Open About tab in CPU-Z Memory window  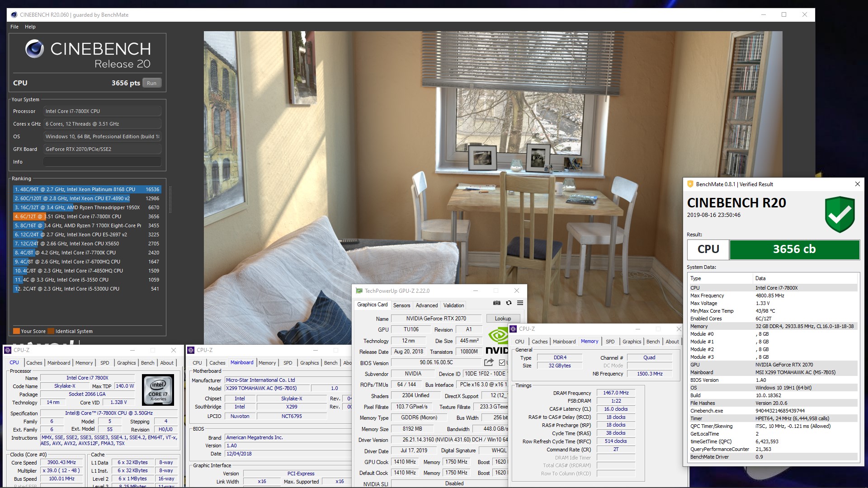[672, 342]
